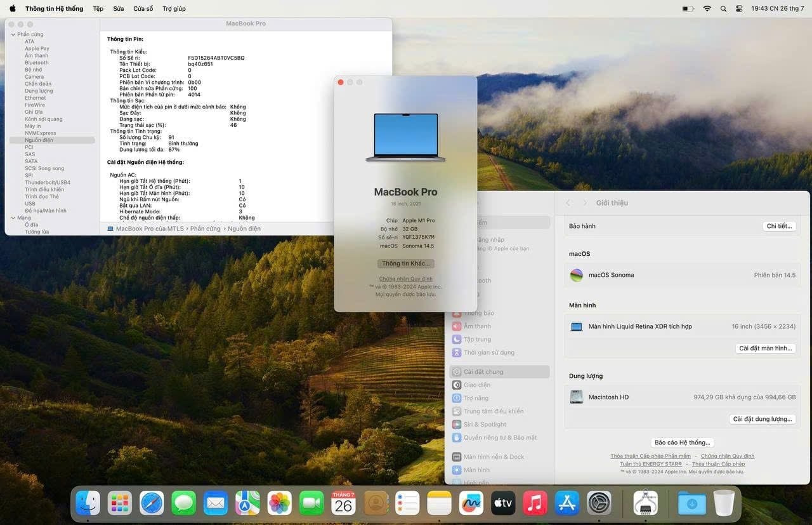This screenshot has width=812, height=525.
Task: Click MacBook Pro của MTLS in the path bar
Action: (150, 229)
